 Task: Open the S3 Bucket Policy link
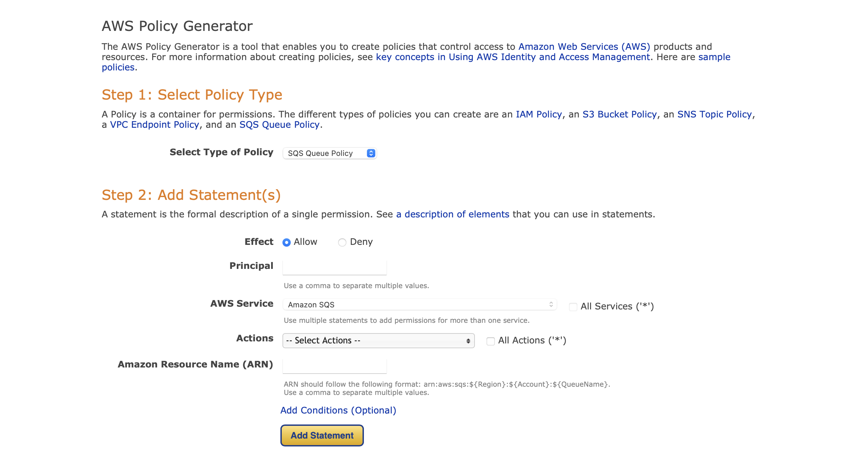pyautogui.click(x=619, y=114)
